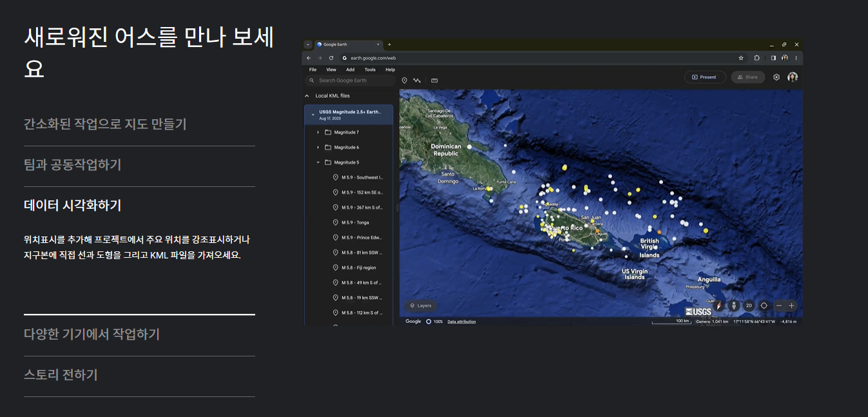The image size is (868, 417).
Task: Select the Add placemark pin tool
Action: tap(405, 81)
